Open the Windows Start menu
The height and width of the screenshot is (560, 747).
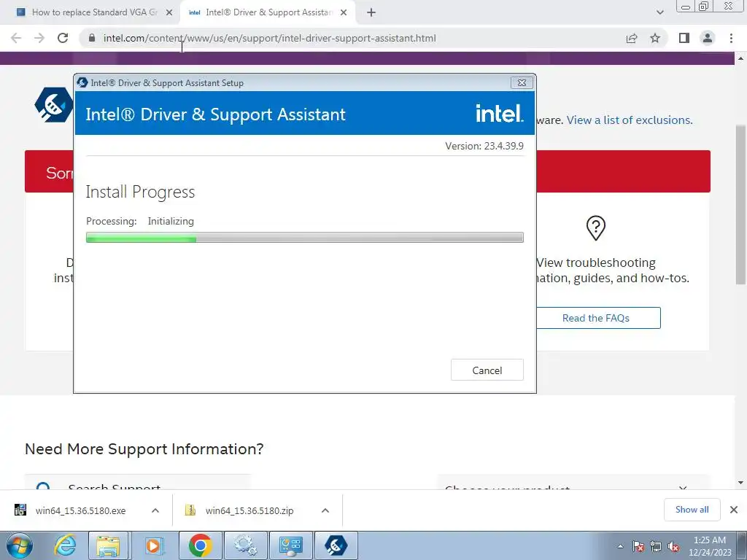click(20, 545)
